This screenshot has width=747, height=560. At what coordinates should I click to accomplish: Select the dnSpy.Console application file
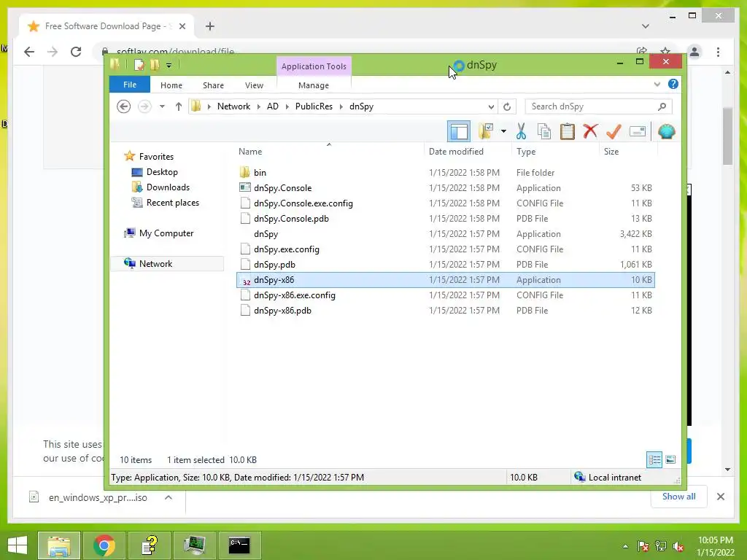coord(446,187)
